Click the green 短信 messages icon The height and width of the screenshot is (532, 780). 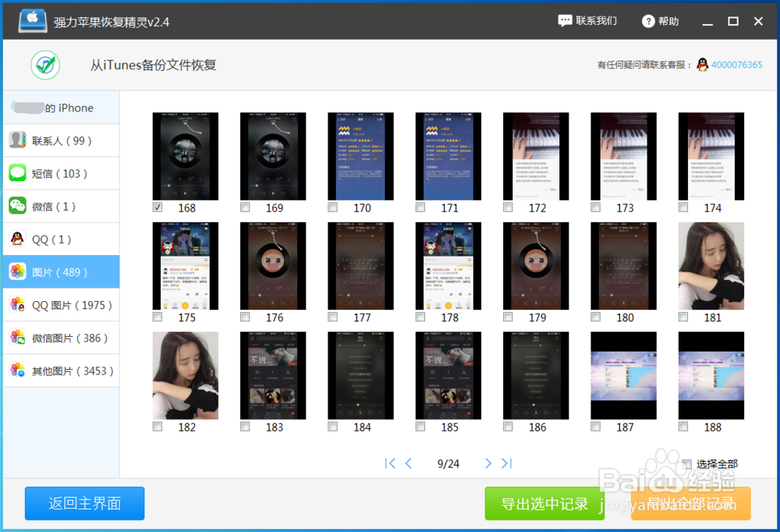click(17, 172)
